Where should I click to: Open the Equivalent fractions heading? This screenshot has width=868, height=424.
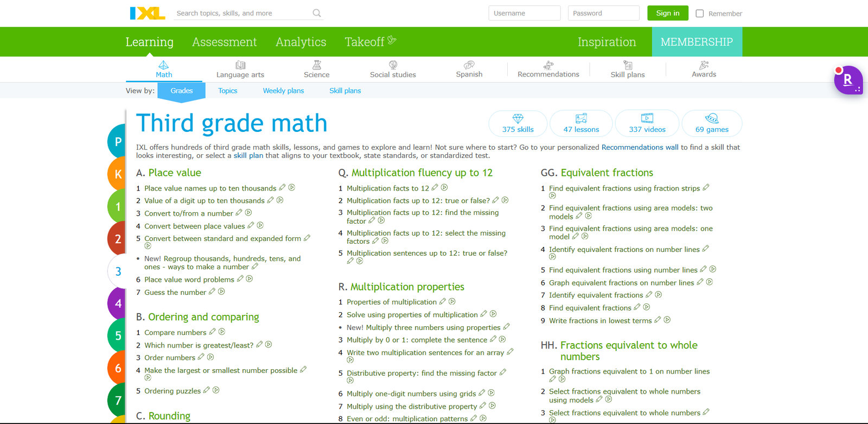coord(607,173)
